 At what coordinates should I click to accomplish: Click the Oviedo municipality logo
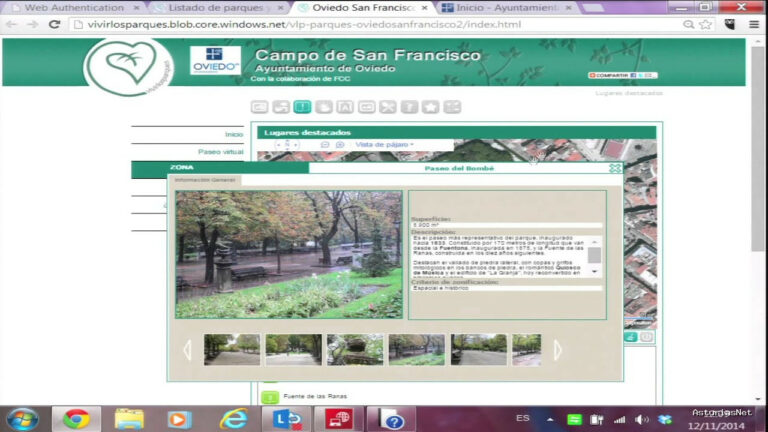click(216, 60)
